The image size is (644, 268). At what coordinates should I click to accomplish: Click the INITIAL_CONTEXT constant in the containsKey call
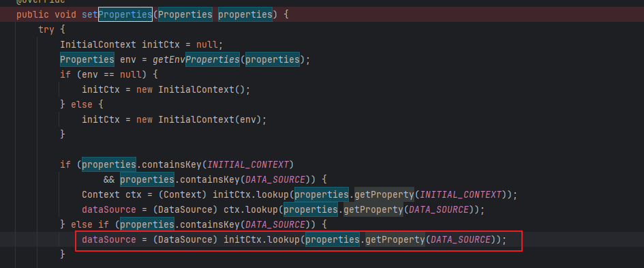click(x=249, y=165)
